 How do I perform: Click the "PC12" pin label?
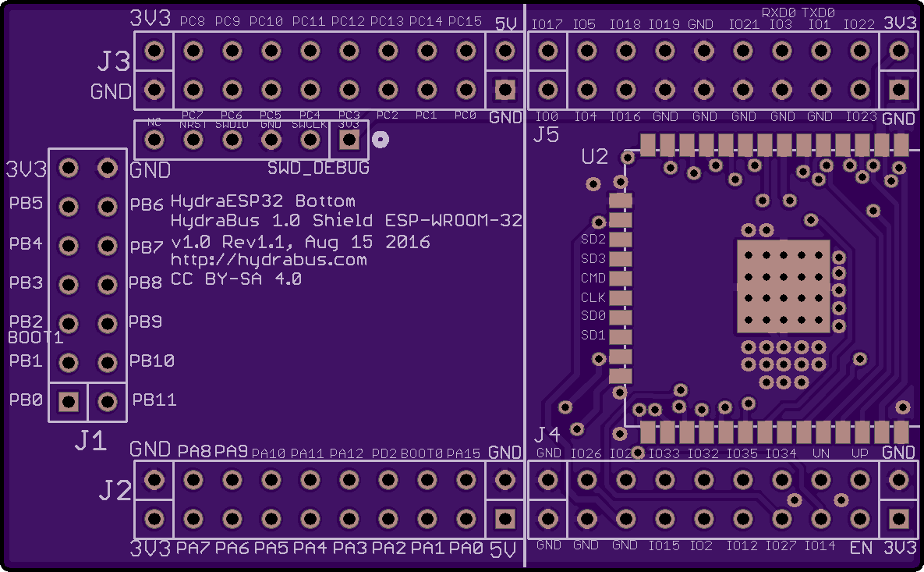pyautogui.click(x=348, y=21)
